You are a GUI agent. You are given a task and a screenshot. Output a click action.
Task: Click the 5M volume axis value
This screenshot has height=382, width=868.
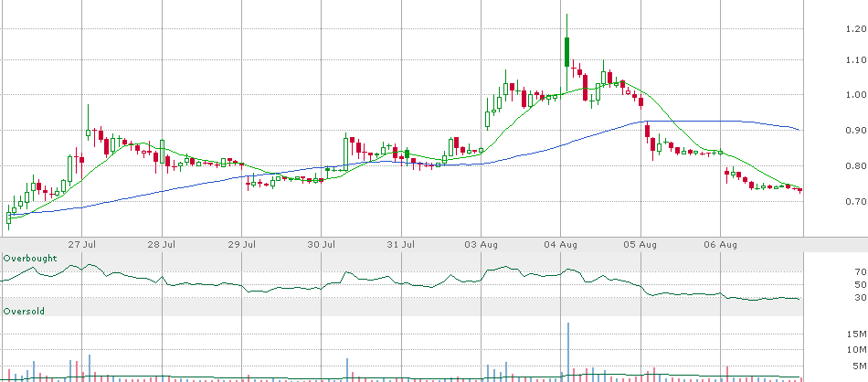pos(862,366)
